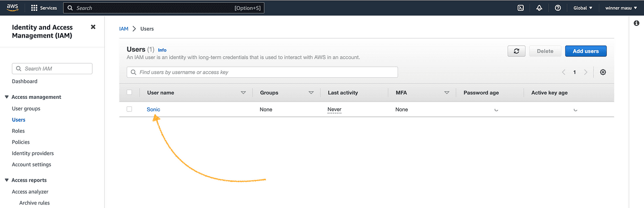The width and height of the screenshot is (644, 208).
Task: Refresh the users list
Action: [x=517, y=51]
